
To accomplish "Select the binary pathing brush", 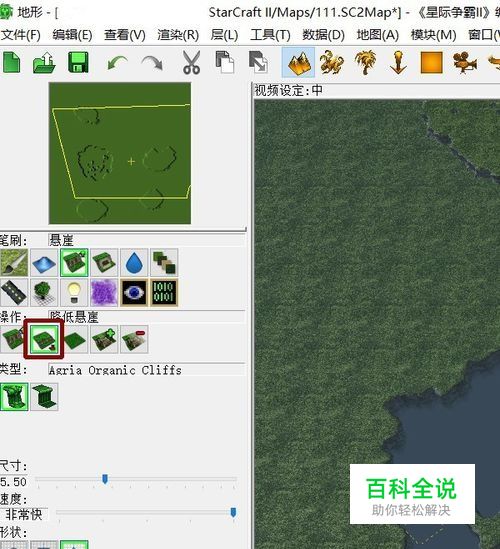I will (x=164, y=292).
